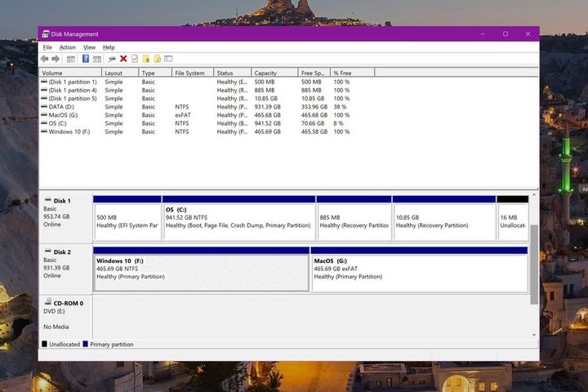Select 10.85 GB Recovery Partition block
This screenshot has height=392, width=588.
click(x=444, y=218)
